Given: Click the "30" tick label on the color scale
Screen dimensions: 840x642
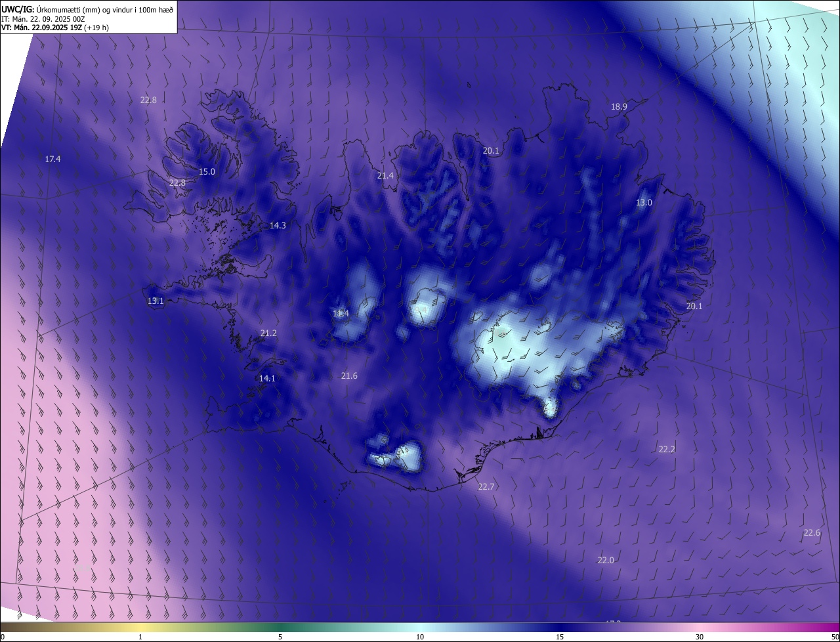Looking at the screenshot, I should [x=700, y=637].
